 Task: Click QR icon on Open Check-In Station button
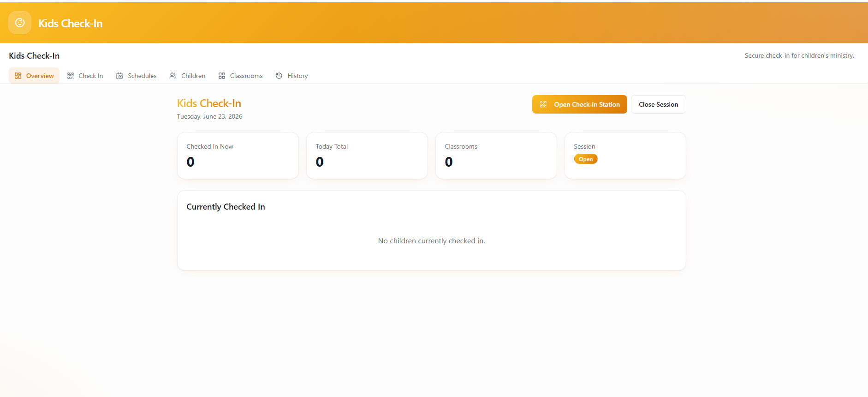(x=543, y=104)
